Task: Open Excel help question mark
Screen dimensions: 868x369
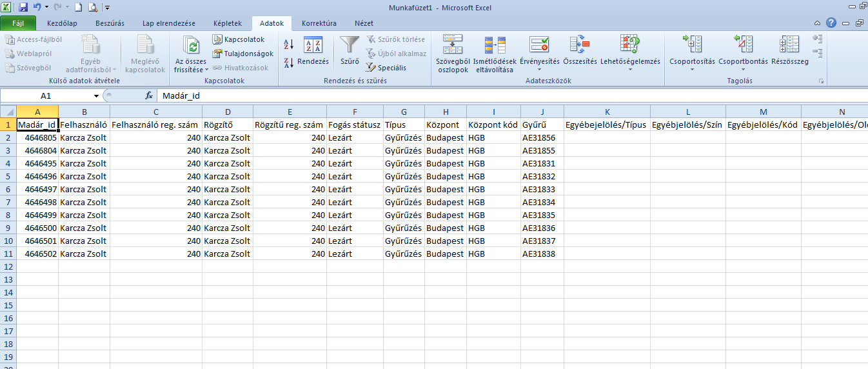Action: pos(831,23)
